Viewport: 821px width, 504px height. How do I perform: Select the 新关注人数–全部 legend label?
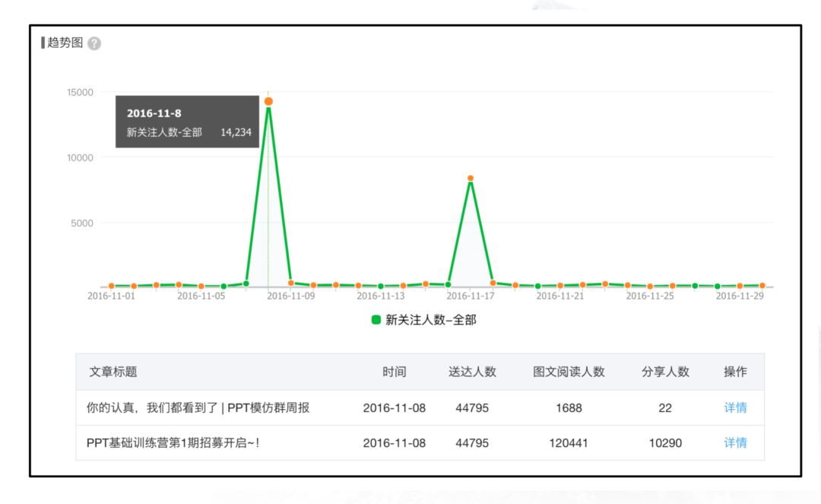tap(431, 320)
